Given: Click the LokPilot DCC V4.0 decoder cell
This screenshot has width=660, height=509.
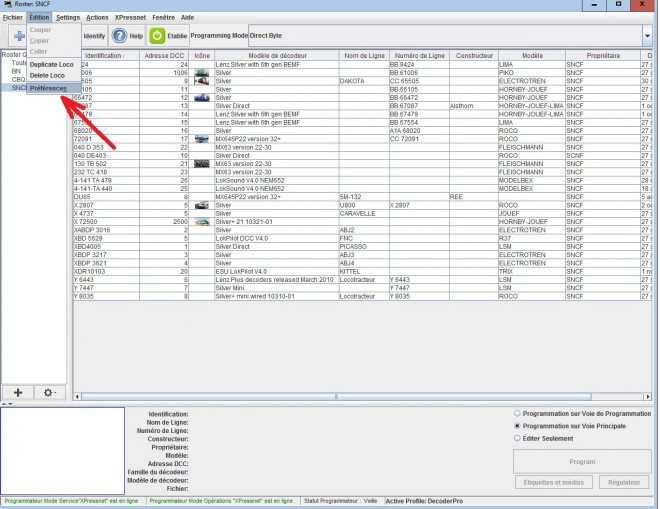Looking at the screenshot, I should 277,238.
